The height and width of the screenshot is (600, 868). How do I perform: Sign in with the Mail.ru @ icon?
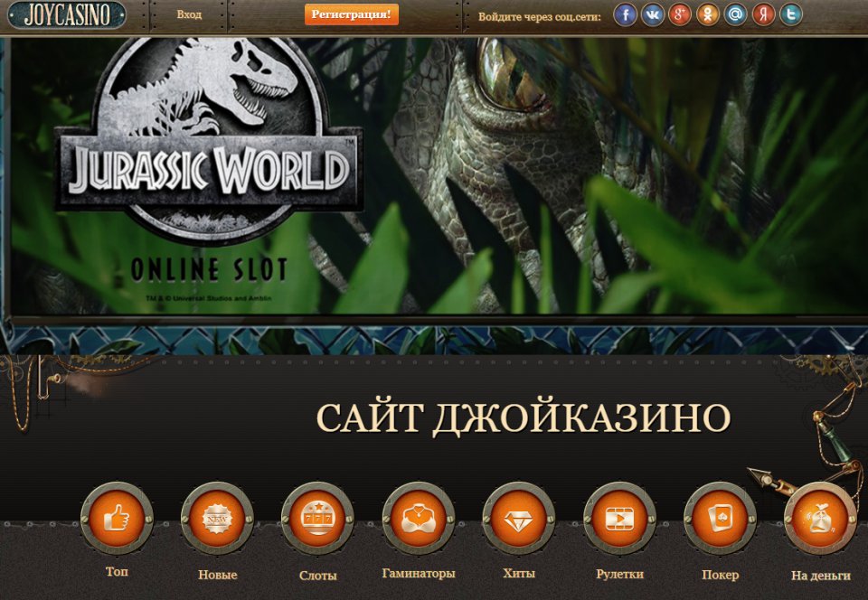[735, 15]
